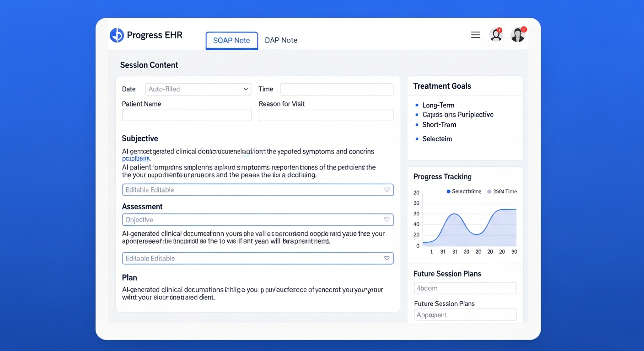Click into the Time input field

tap(337, 89)
